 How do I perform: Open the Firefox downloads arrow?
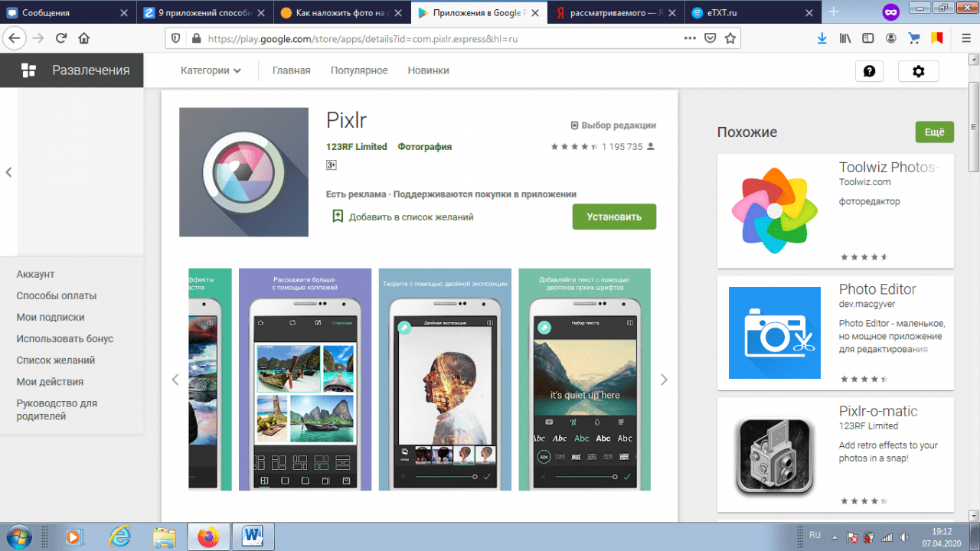pos(822,38)
